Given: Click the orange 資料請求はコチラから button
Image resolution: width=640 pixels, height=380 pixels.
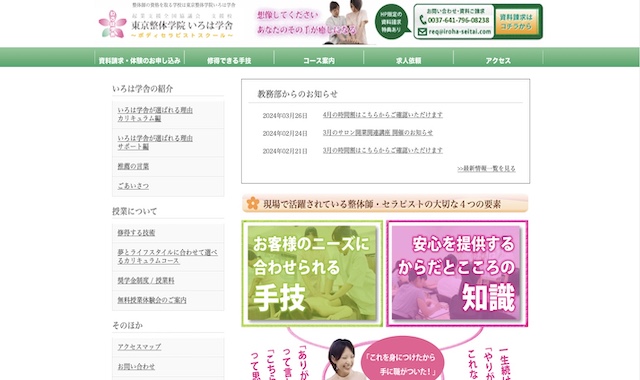Looking at the screenshot, I should tap(516, 22).
